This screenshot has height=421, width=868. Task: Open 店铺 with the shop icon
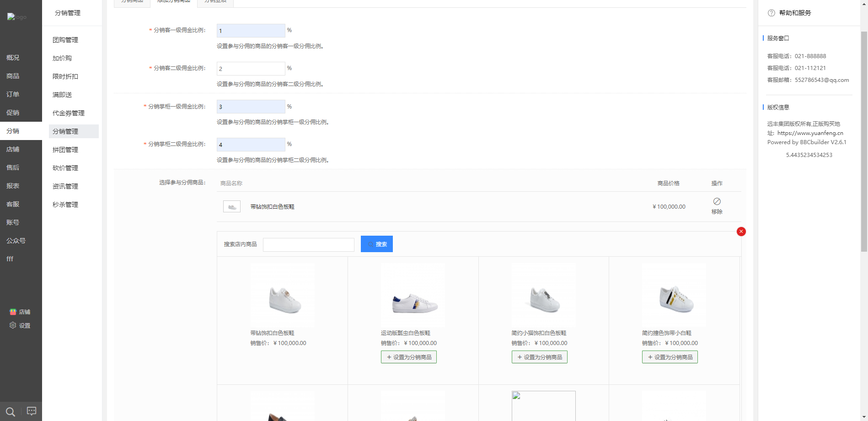[20, 312]
